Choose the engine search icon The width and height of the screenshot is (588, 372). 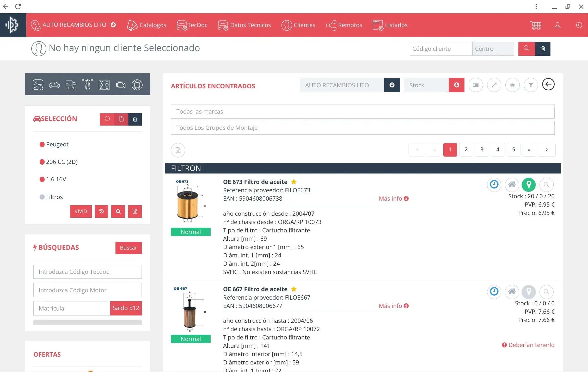point(121,85)
